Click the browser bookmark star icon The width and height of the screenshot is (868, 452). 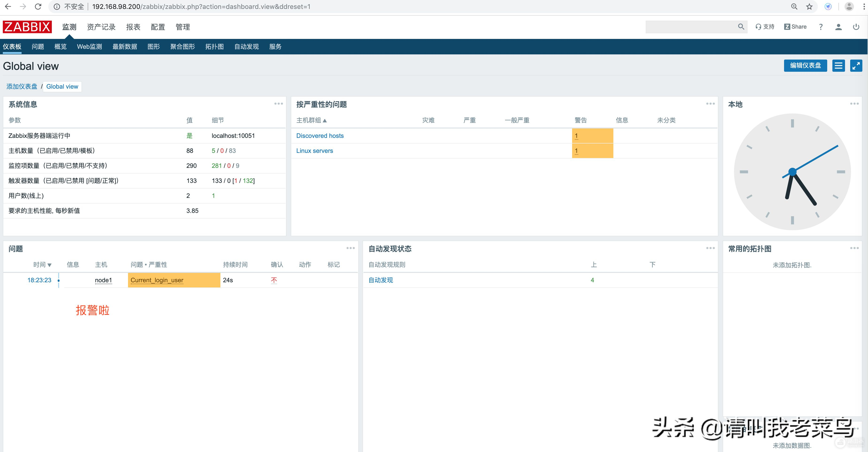[x=809, y=7]
